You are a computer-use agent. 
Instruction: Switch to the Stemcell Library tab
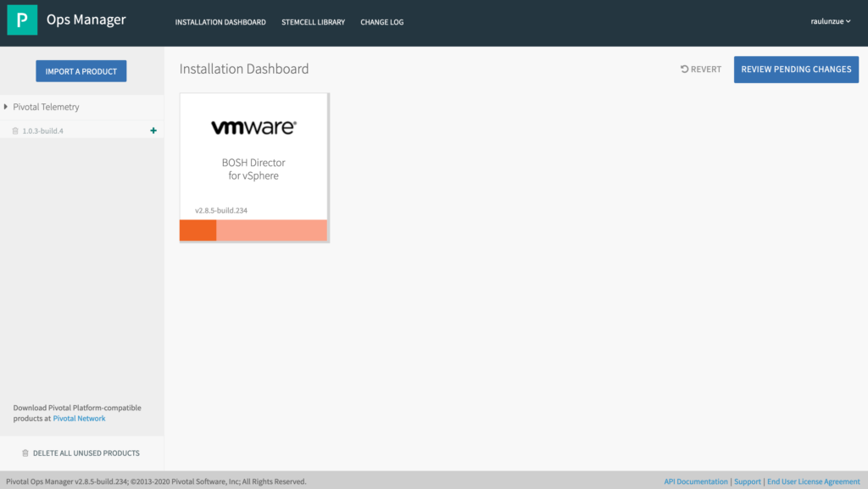313,23
